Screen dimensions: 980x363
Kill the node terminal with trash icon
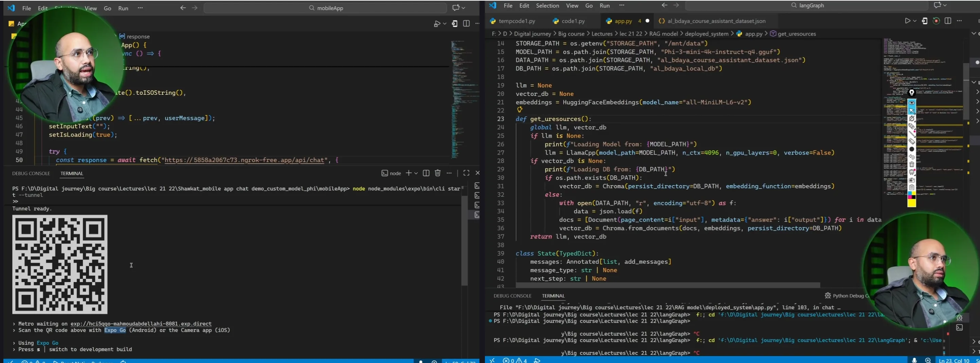437,173
